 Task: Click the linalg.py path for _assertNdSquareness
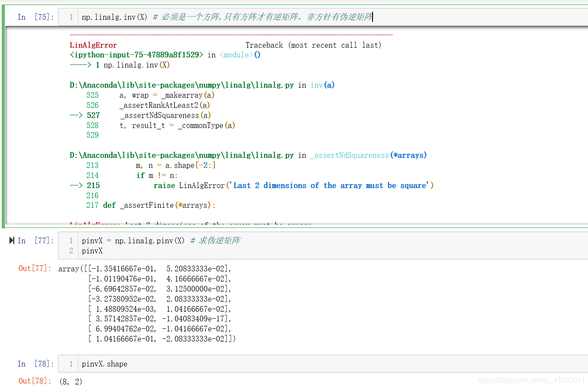[x=182, y=155]
